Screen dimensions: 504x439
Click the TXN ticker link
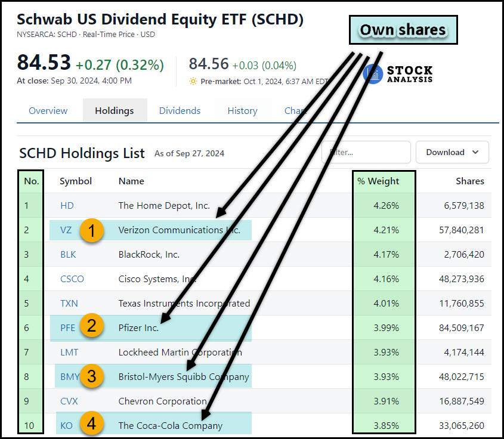pos(69,304)
